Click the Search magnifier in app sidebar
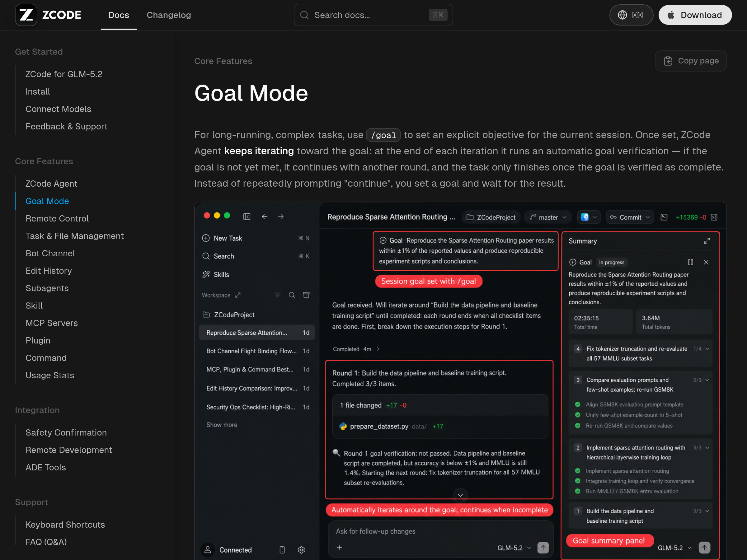The height and width of the screenshot is (560, 747). pyautogui.click(x=206, y=256)
